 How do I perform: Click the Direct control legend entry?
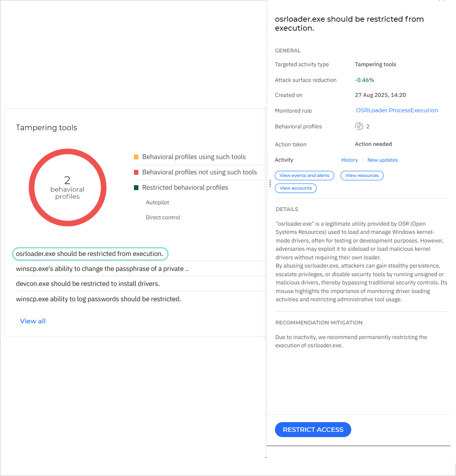163,217
